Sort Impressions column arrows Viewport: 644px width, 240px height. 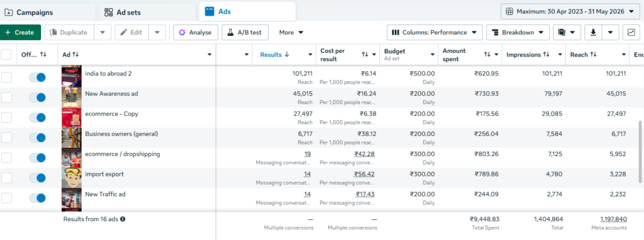click(x=547, y=54)
